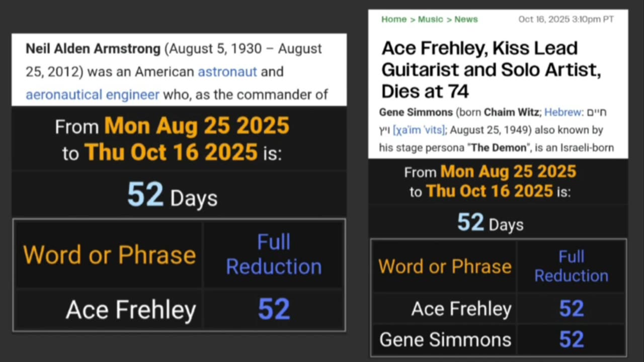Select the News breadcrumb link
Image resolution: width=644 pixels, height=362 pixels.
pyautogui.click(x=466, y=20)
